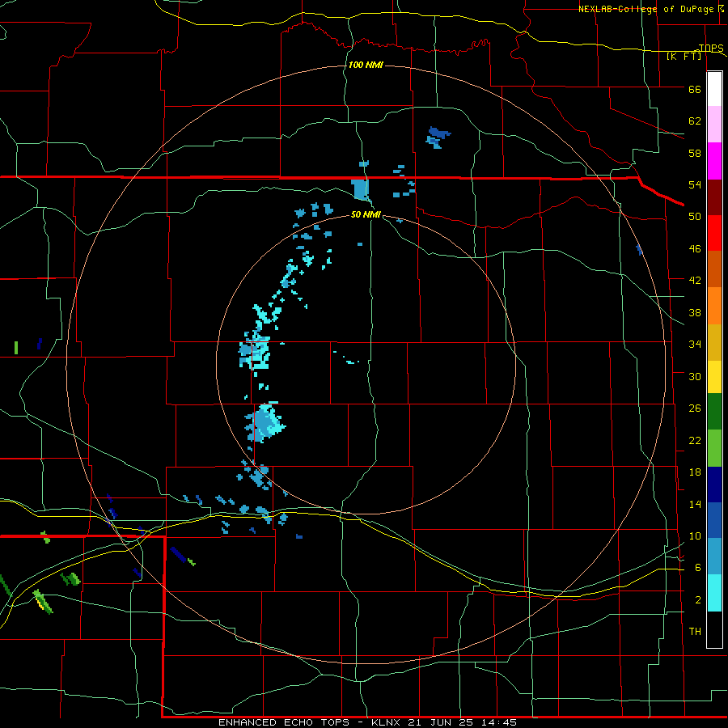Image resolution: width=728 pixels, height=728 pixels.
Task: Click legend value 58
Action: [695, 153]
